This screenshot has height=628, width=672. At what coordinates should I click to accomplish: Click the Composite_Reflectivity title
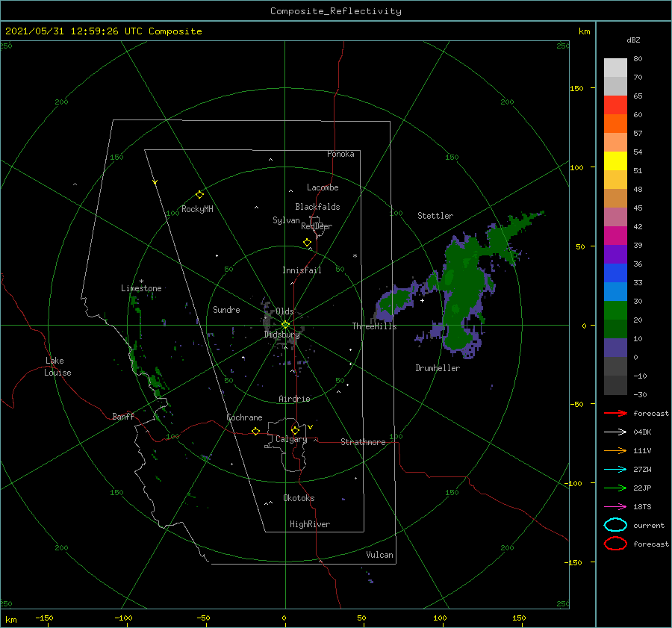tap(336, 11)
